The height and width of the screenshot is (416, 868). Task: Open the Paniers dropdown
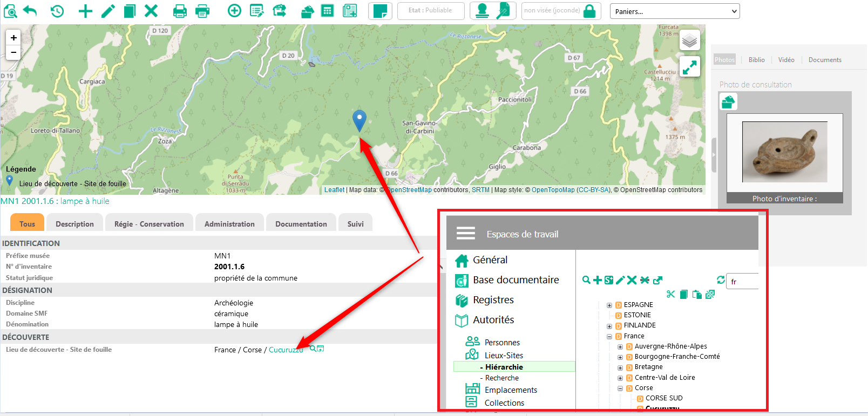point(674,11)
